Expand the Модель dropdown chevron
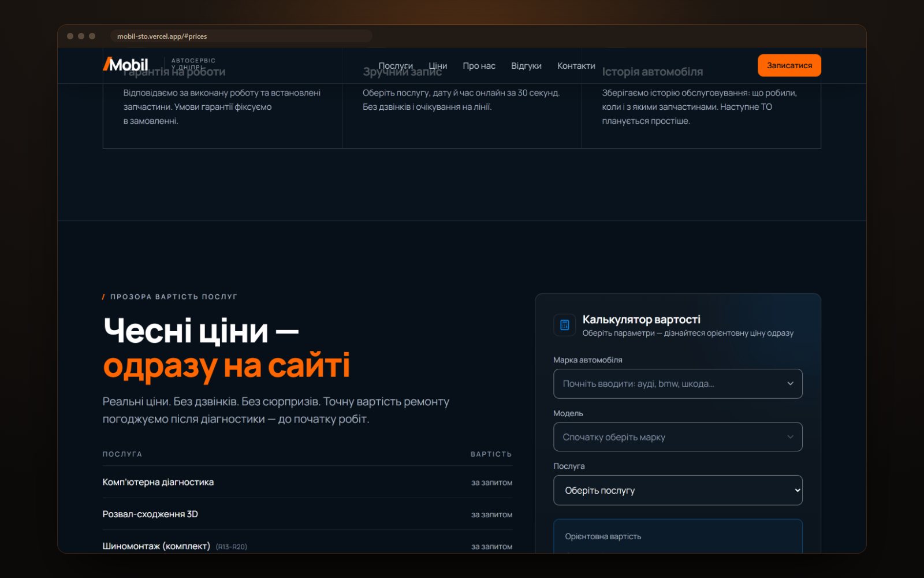This screenshot has width=924, height=578. coord(790,437)
